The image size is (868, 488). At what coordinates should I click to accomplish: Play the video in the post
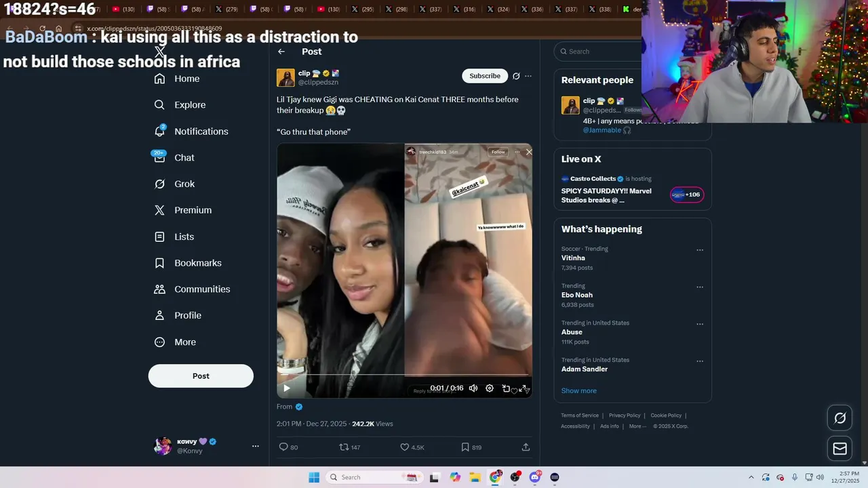click(286, 388)
